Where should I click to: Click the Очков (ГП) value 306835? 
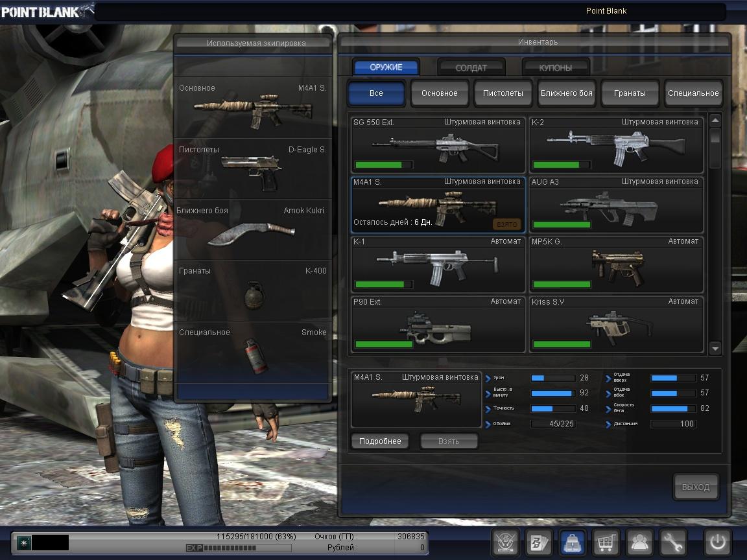[410, 536]
